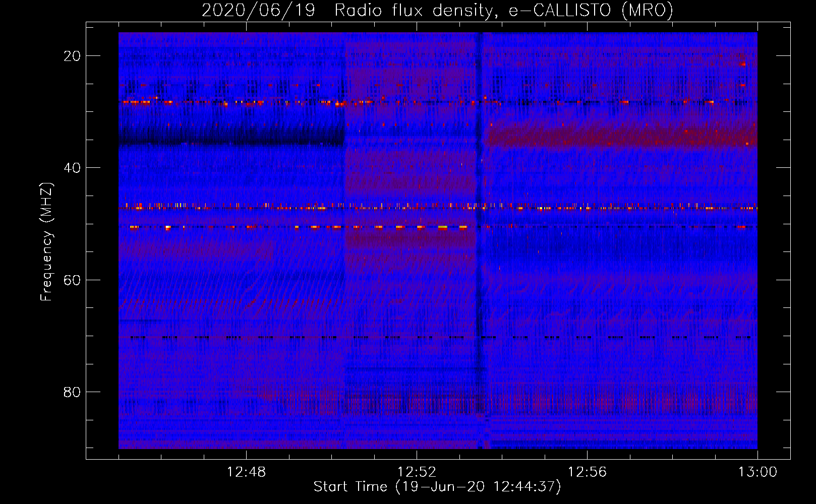Click the 'Frequency (MHZ)' y-axis label
Image resolution: width=816 pixels, height=504 pixels.
46,242
